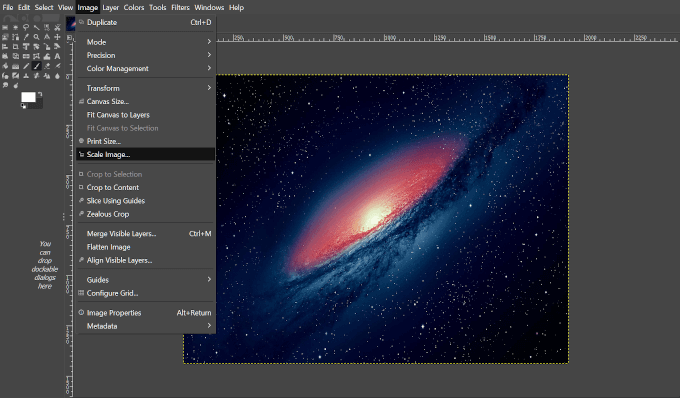The height and width of the screenshot is (398, 680).
Task: Select the Free Select lasso tool
Action: (x=26, y=27)
